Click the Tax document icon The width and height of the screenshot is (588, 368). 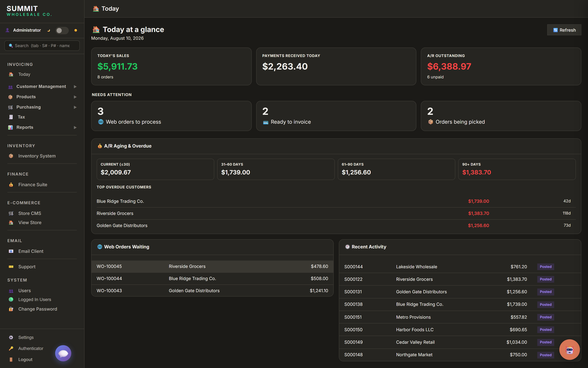11,117
